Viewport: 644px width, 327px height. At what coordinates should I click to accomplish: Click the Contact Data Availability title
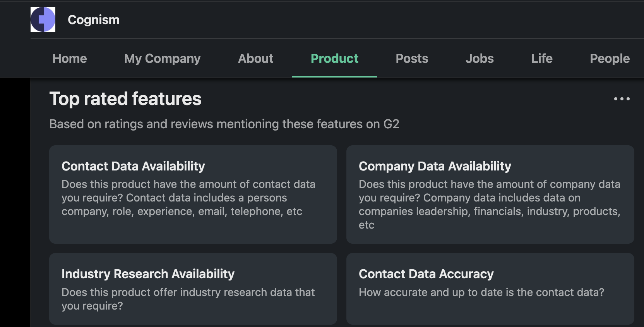(133, 166)
